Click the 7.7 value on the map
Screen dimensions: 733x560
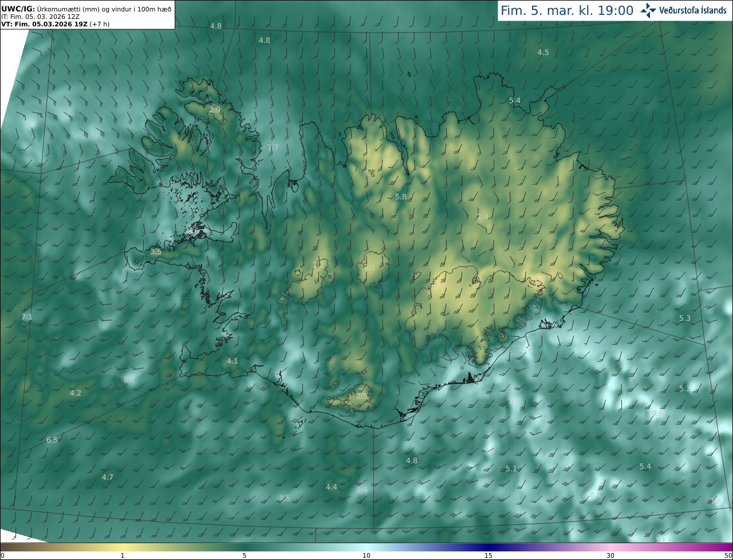pos(273,148)
